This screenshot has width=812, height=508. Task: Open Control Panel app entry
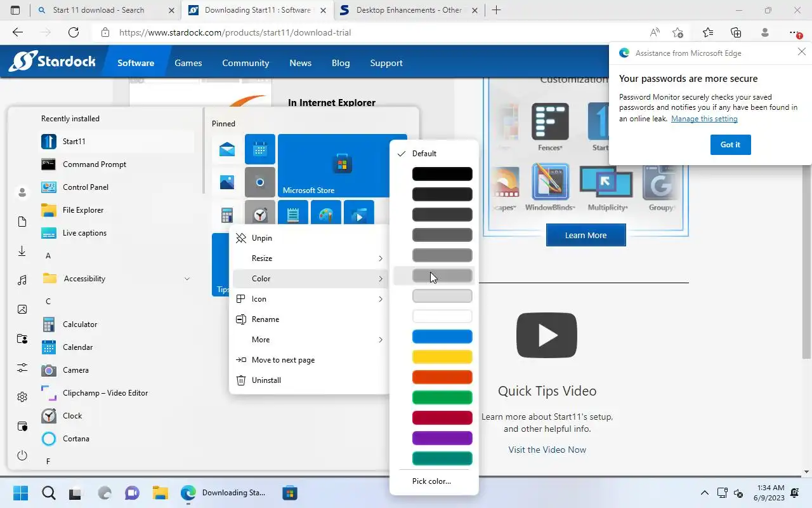(117, 187)
